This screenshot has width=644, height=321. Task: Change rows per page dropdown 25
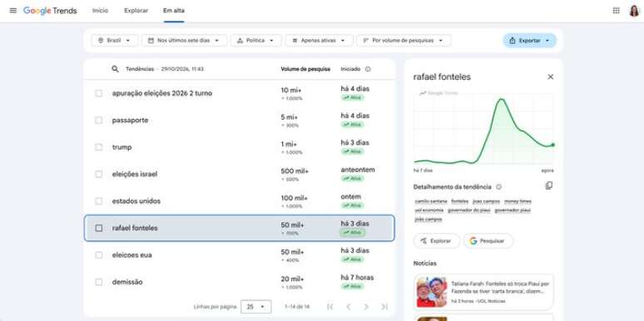pyautogui.click(x=256, y=307)
